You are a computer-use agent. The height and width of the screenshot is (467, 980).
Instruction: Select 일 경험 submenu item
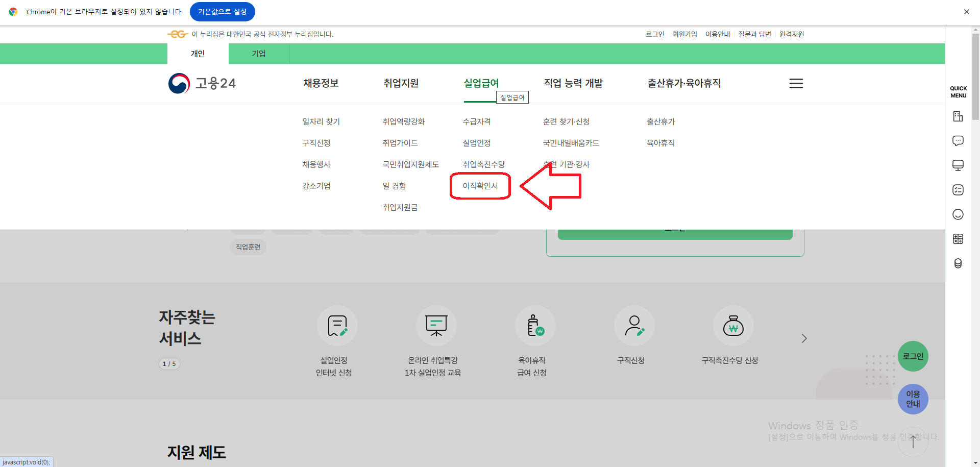(394, 186)
